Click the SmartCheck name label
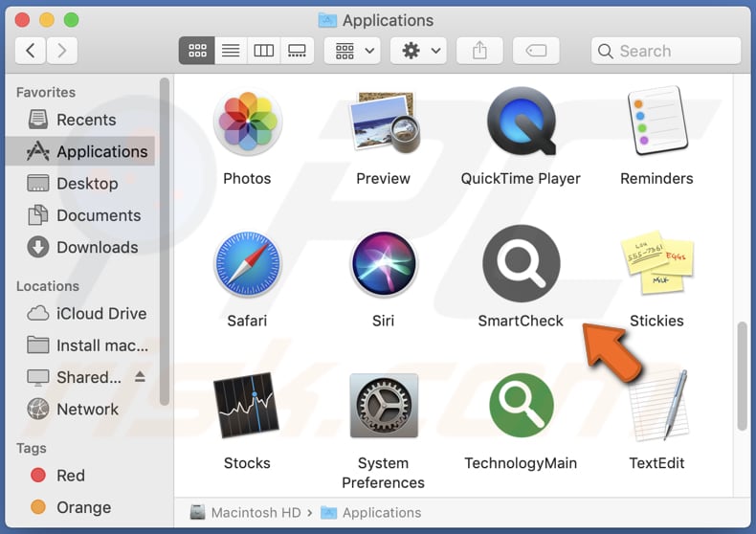Image resolution: width=756 pixels, height=534 pixels. pos(521,321)
